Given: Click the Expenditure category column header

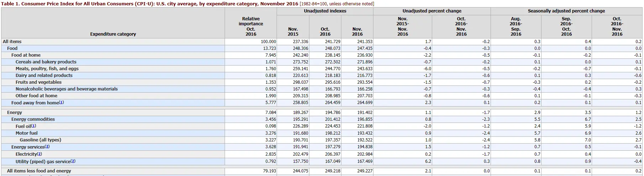Looking at the screenshot, I should (113, 34).
